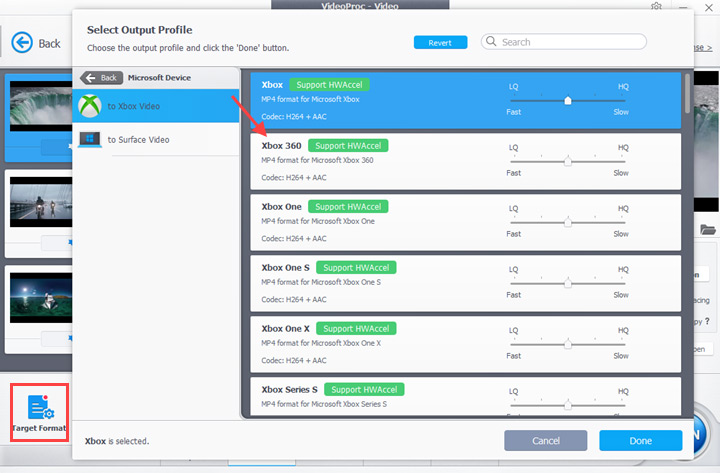Click 'MP4 format for Microsoft Xbox One S' text
This screenshot has height=473, width=720.
(321, 282)
